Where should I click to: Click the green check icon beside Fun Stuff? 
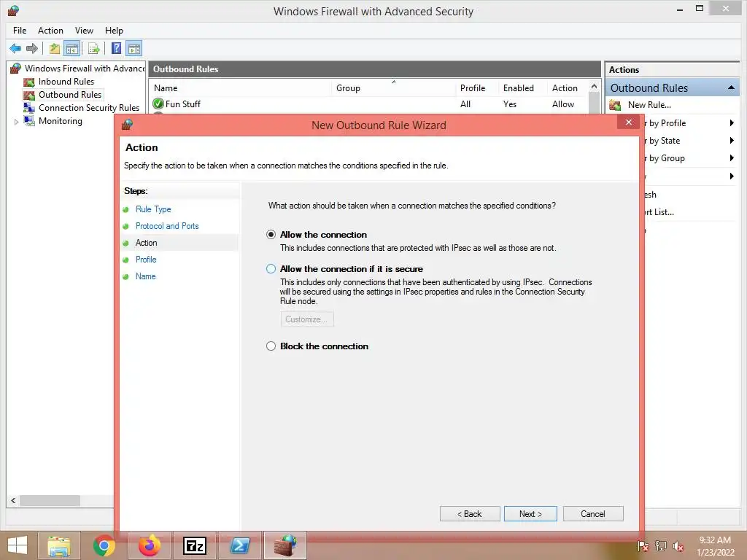158,104
